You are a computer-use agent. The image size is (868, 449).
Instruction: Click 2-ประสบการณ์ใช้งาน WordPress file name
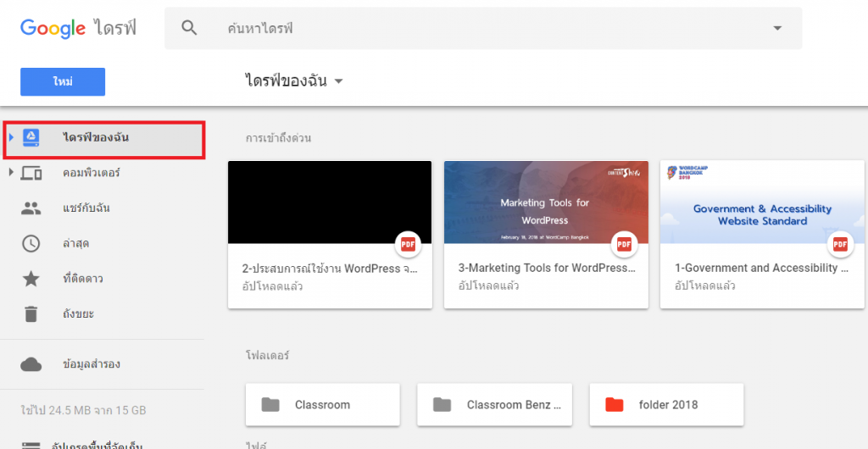tap(330, 269)
